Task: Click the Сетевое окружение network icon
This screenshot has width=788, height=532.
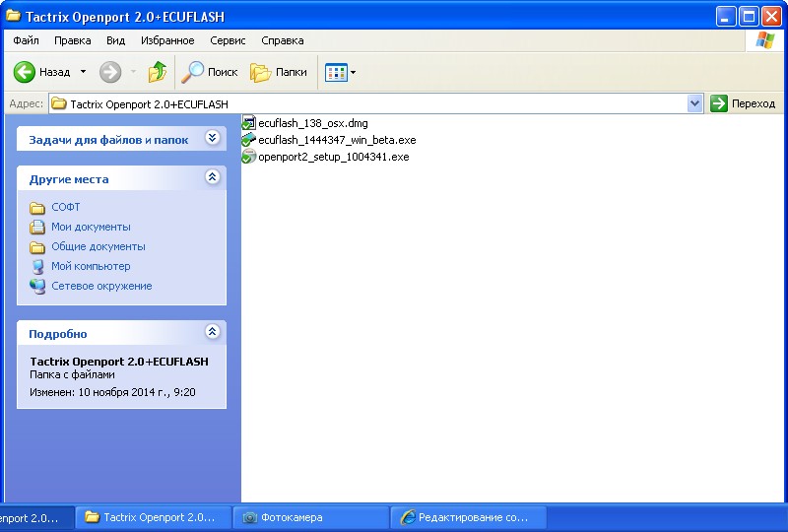Action: click(37, 286)
